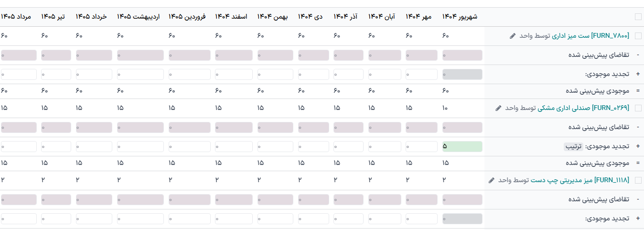This screenshot has height=230, width=644.
Task: Toggle the checkbox for FURN_1118 میز مدیریتی
Action: [638, 180]
